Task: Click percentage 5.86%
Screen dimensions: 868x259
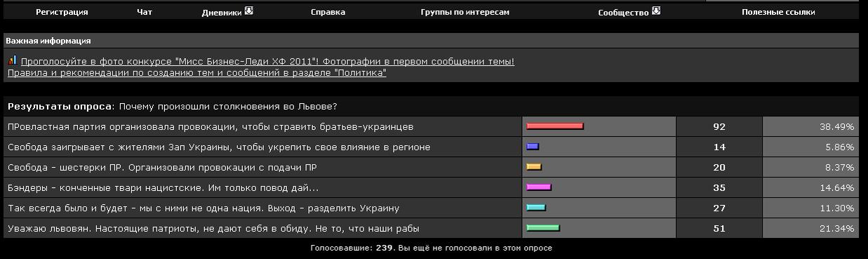Action: (x=839, y=147)
